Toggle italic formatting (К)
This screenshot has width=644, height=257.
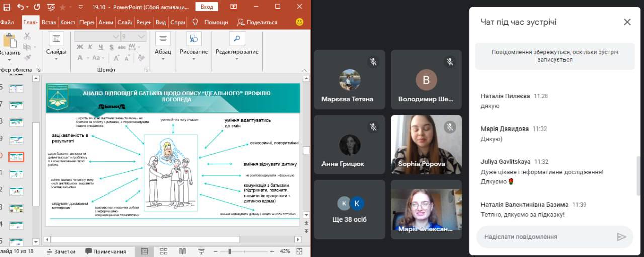pyautogui.click(x=90, y=47)
